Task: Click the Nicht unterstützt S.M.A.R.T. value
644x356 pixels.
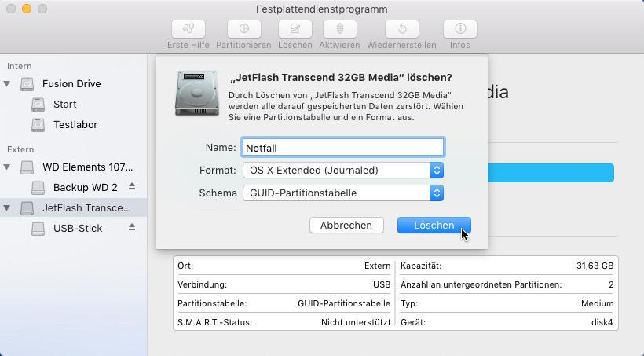Action: click(x=356, y=323)
